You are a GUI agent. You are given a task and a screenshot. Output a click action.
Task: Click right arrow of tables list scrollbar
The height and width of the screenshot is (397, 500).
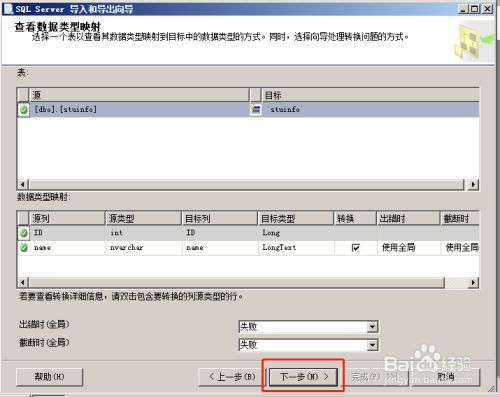tap(473, 184)
